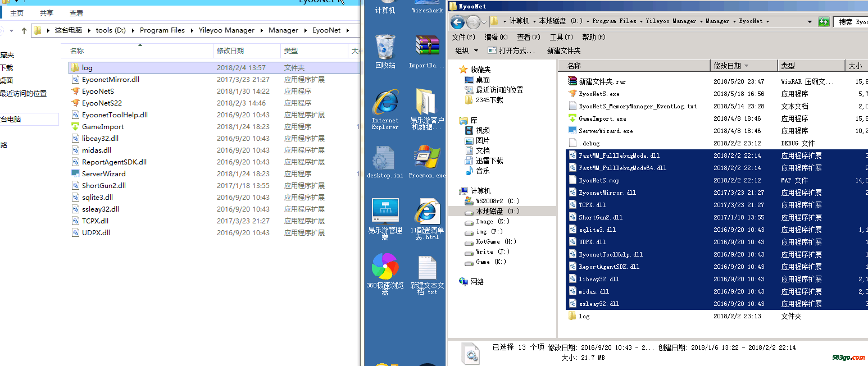
Task: Open the 查看(V) menu in the right window
Action: (529, 37)
